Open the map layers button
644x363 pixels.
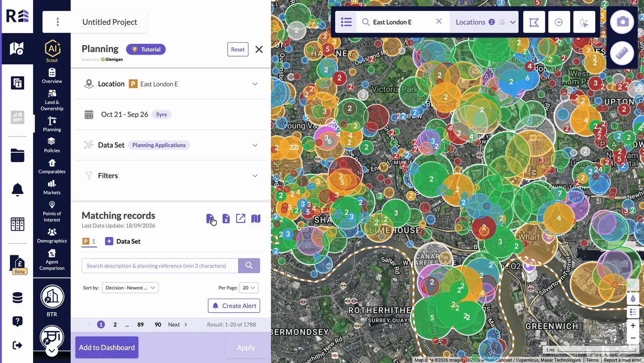click(633, 299)
